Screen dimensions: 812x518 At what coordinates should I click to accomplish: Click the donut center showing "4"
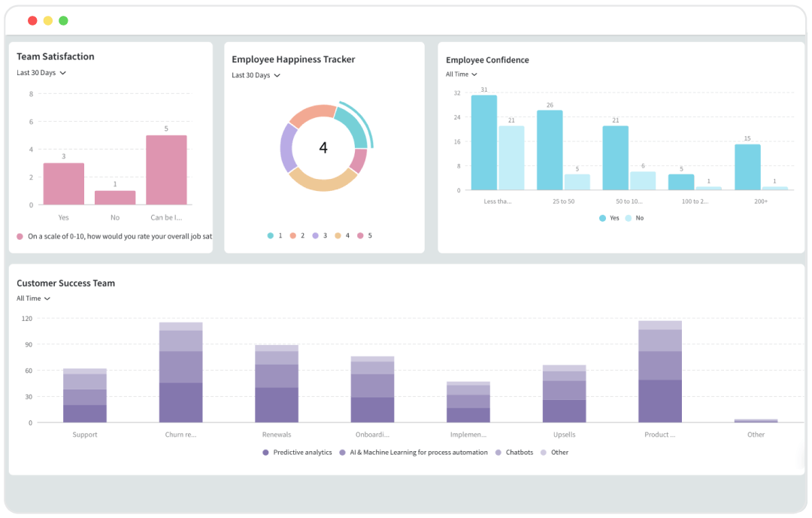click(x=323, y=148)
